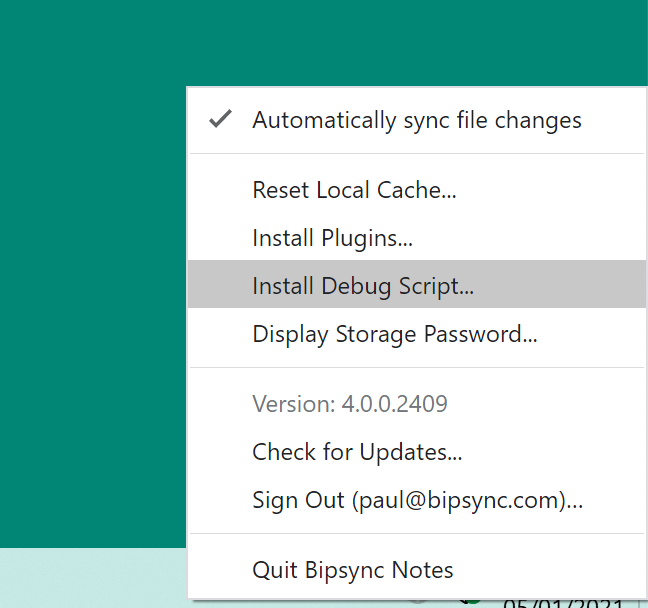Image resolution: width=648 pixels, height=608 pixels.
Task: Select Install Debug Script entry
Action: (x=417, y=284)
